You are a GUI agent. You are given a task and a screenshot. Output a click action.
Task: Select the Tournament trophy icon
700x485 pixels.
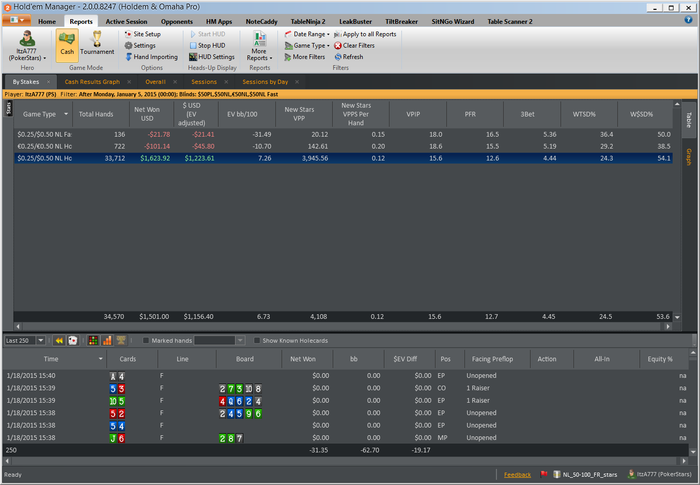click(x=97, y=44)
